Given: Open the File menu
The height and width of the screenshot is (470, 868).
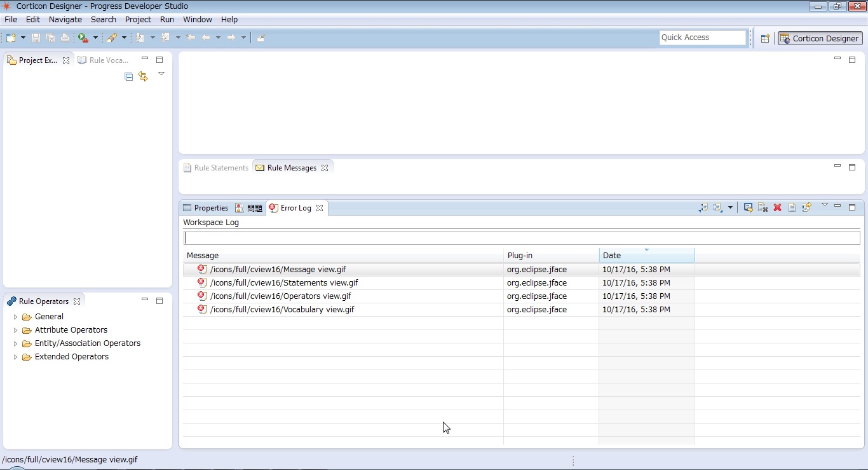Looking at the screenshot, I should tap(11, 20).
